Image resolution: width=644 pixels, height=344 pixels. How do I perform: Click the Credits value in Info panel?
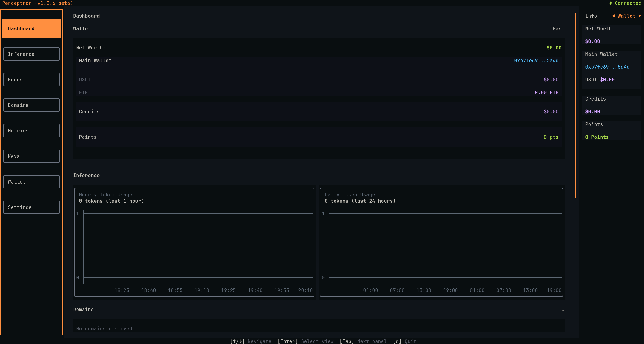pos(593,111)
